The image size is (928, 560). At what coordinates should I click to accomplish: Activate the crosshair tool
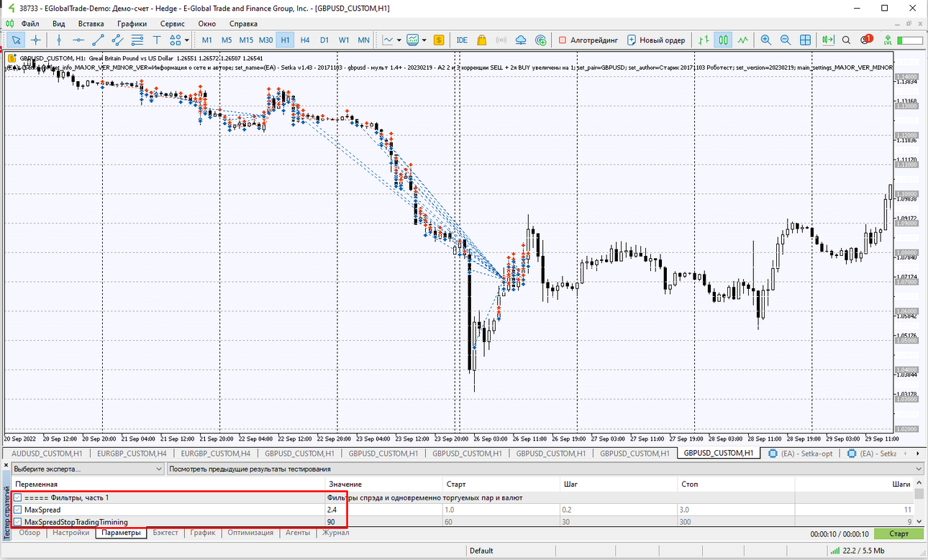coord(35,40)
